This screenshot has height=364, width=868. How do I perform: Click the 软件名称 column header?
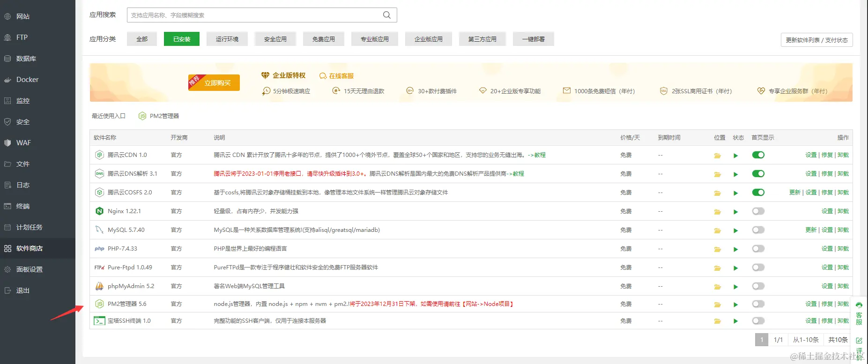[105, 138]
